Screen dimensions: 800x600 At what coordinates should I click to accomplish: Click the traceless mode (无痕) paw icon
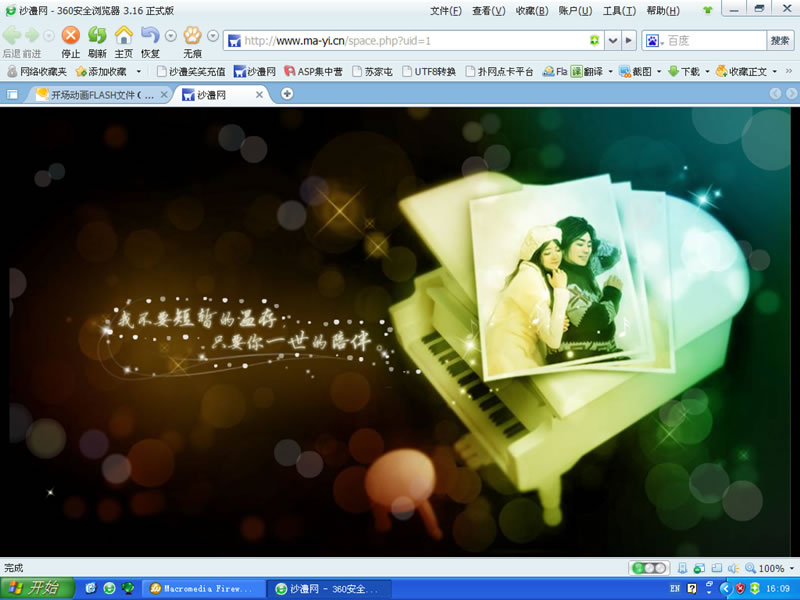pos(192,35)
